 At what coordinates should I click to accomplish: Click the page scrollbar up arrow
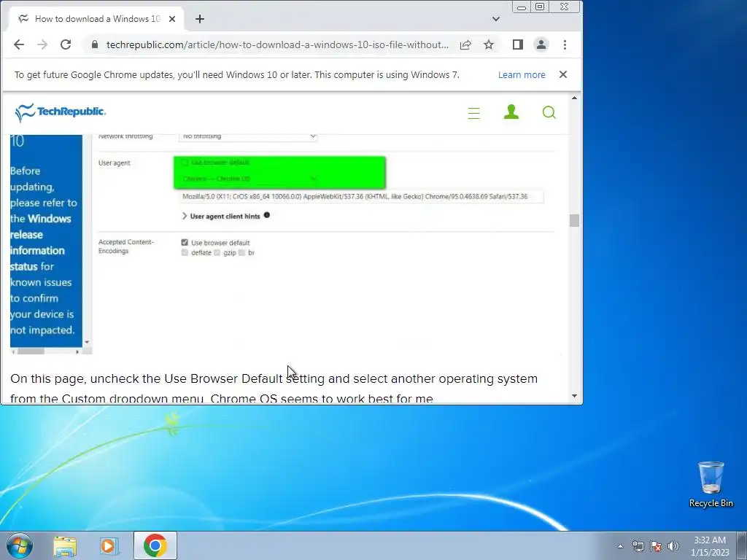click(575, 98)
